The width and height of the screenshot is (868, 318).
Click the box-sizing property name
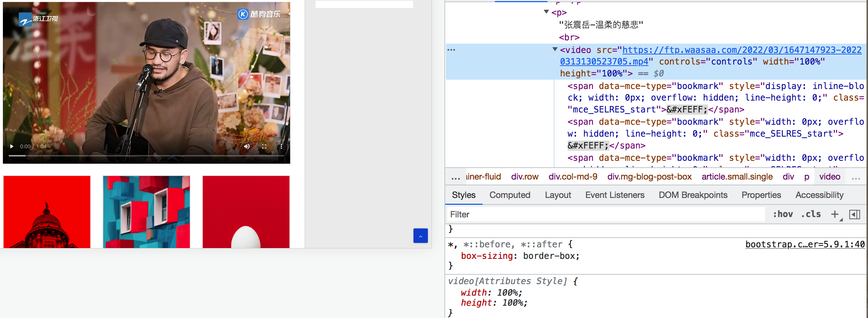coord(487,256)
